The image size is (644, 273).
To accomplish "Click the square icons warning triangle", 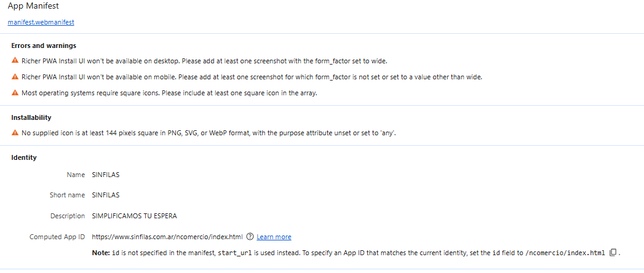I will point(15,92).
